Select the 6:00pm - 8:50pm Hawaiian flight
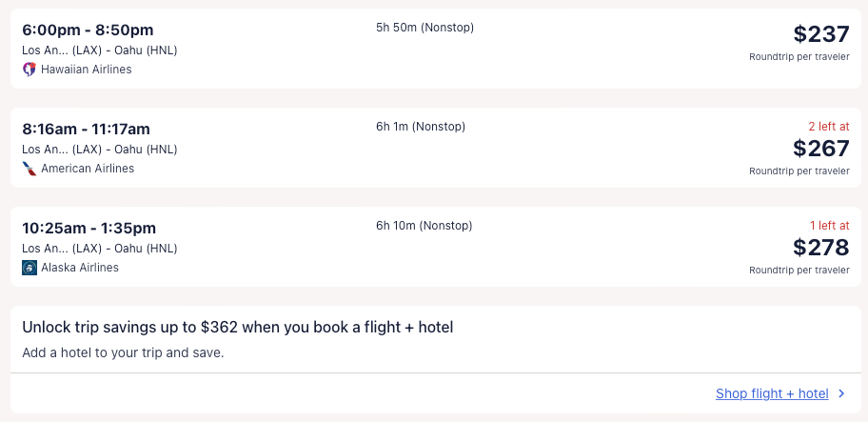The width and height of the screenshot is (868, 422). (x=88, y=30)
